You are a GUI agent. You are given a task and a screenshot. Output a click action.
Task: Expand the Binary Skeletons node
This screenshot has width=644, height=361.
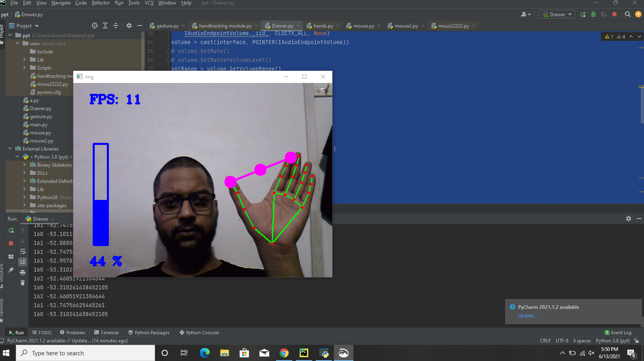pos(25,165)
